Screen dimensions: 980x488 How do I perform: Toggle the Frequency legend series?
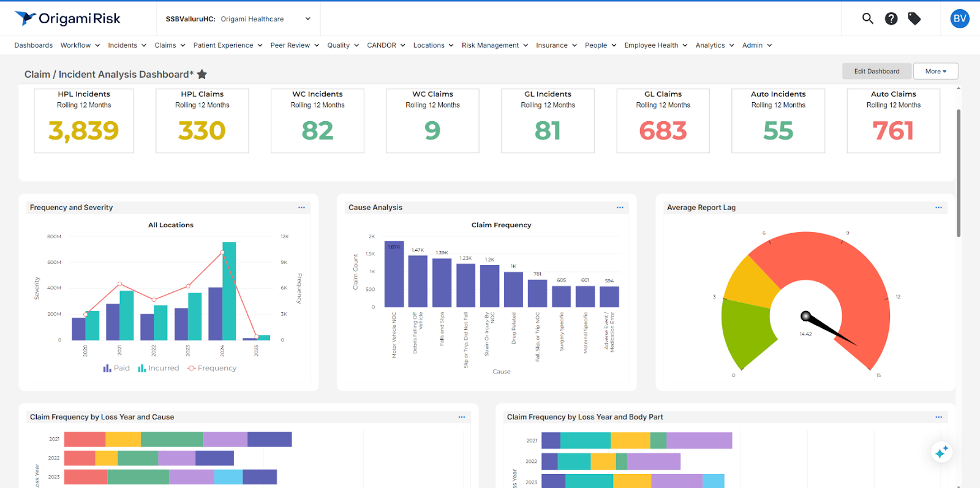[x=212, y=368]
